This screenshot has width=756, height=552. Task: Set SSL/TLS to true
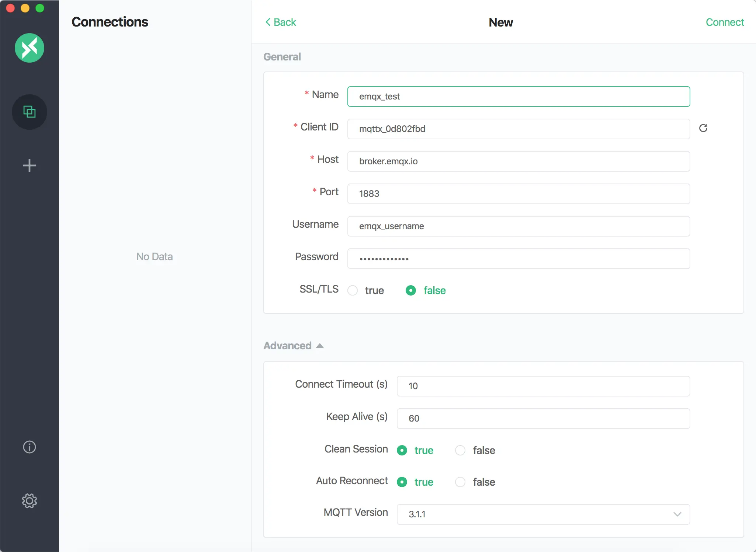tap(353, 290)
